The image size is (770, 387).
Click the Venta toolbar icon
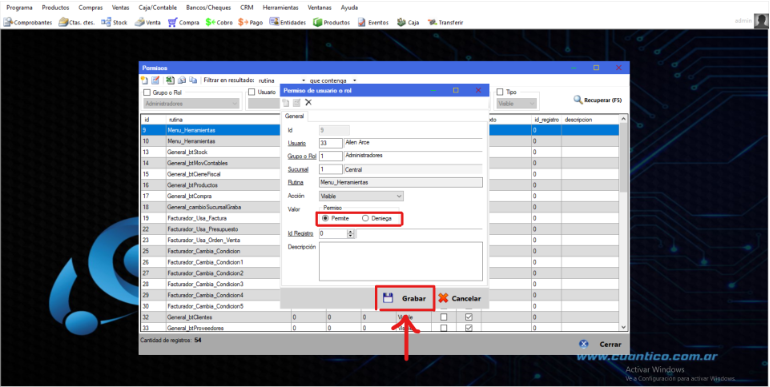(x=148, y=23)
